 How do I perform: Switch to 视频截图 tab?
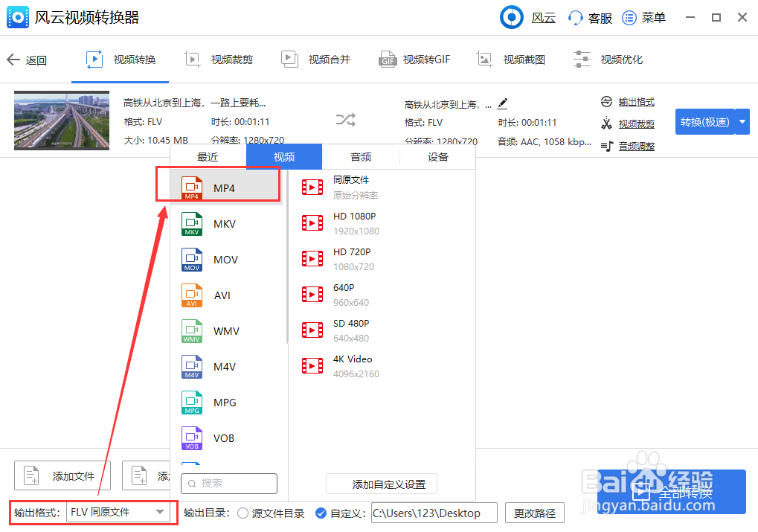pyautogui.click(x=511, y=60)
